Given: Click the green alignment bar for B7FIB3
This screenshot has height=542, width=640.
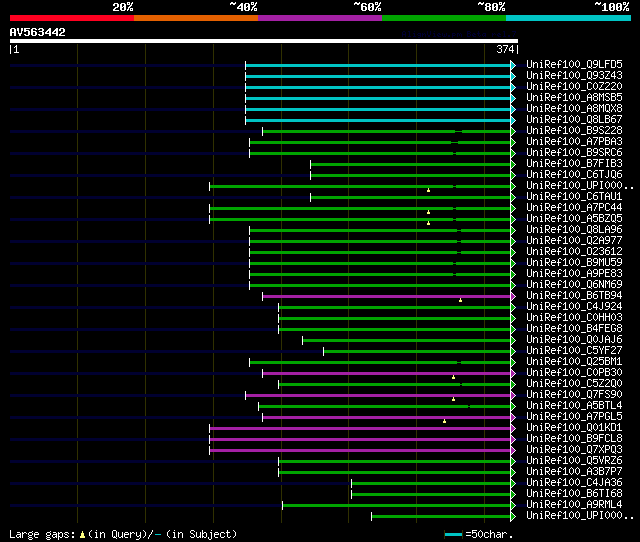Looking at the screenshot, I should pos(411,164).
